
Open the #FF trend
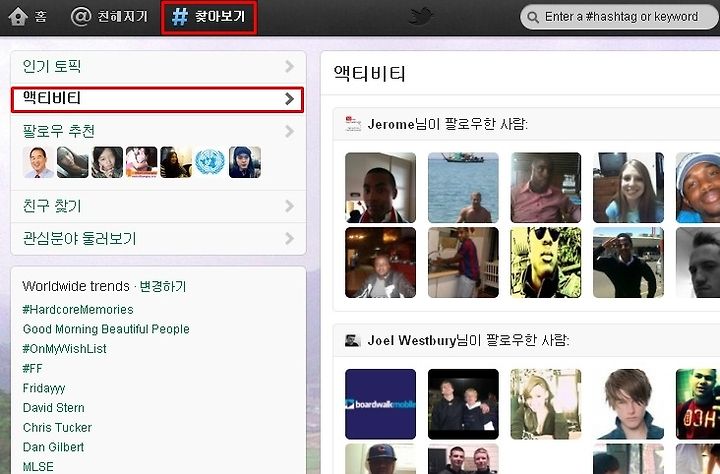tap(33, 368)
